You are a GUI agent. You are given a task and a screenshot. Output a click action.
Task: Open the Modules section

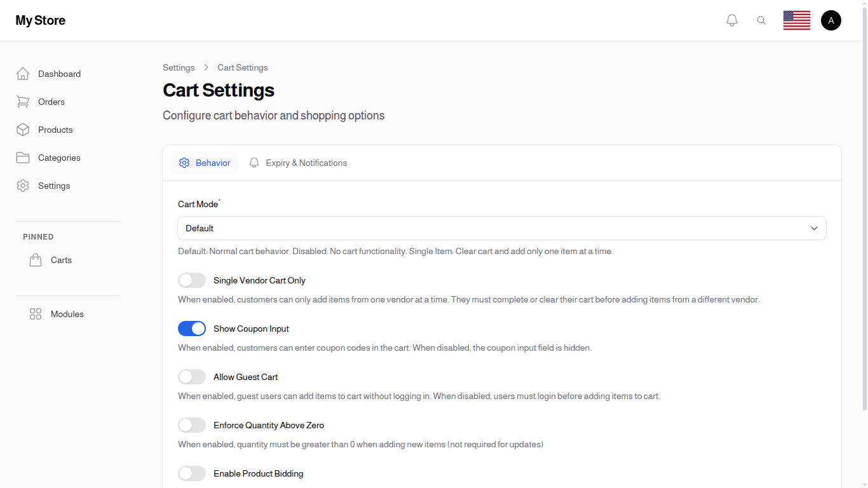67,314
